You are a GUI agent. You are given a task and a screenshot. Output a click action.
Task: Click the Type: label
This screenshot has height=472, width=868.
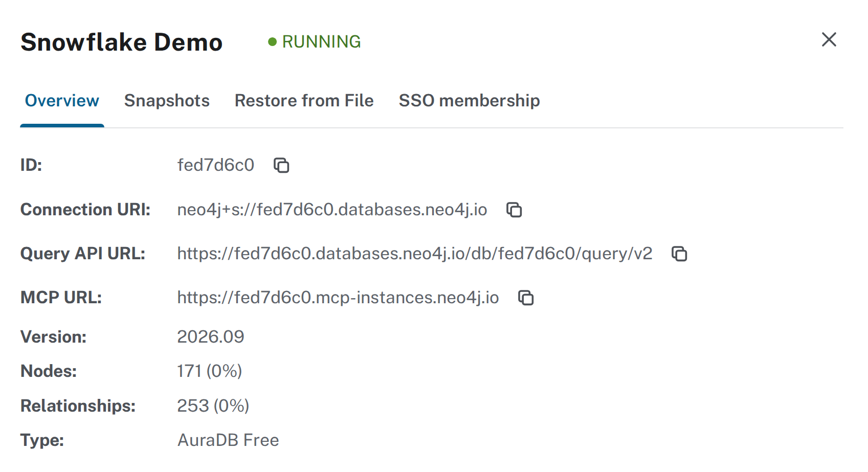pyautogui.click(x=42, y=440)
